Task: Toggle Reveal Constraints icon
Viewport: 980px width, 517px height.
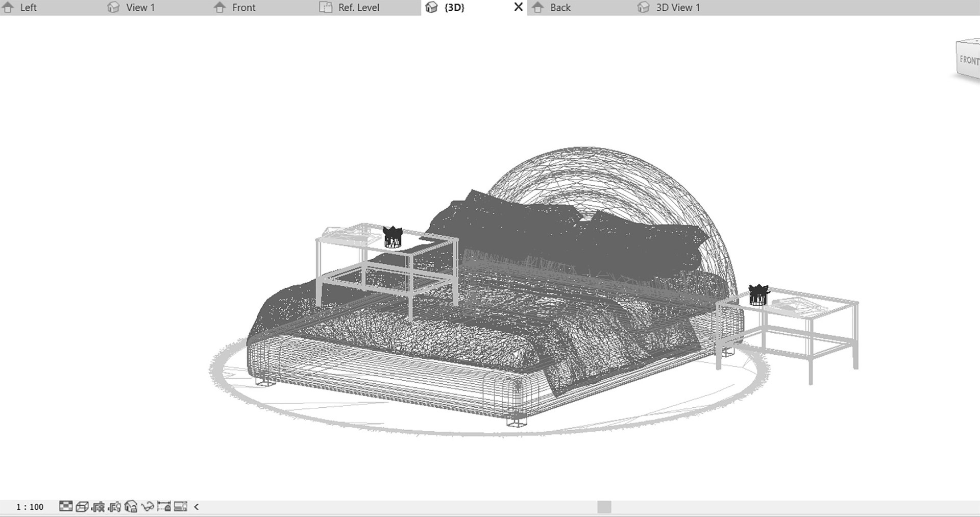Action: (164, 506)
